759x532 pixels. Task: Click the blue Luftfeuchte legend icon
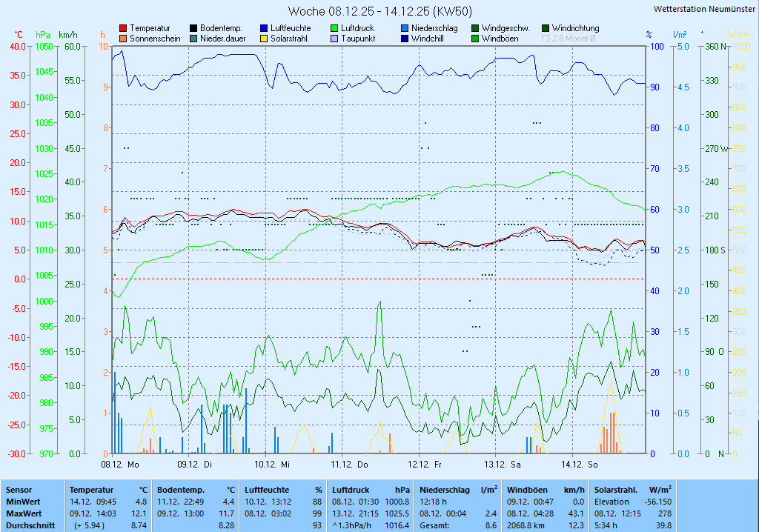click(264, 28)
